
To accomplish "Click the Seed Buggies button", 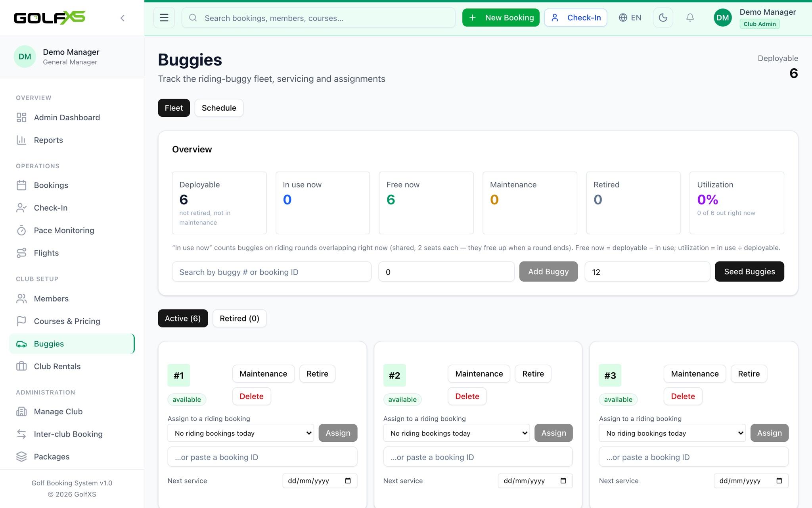I will [x=749, y=271].
